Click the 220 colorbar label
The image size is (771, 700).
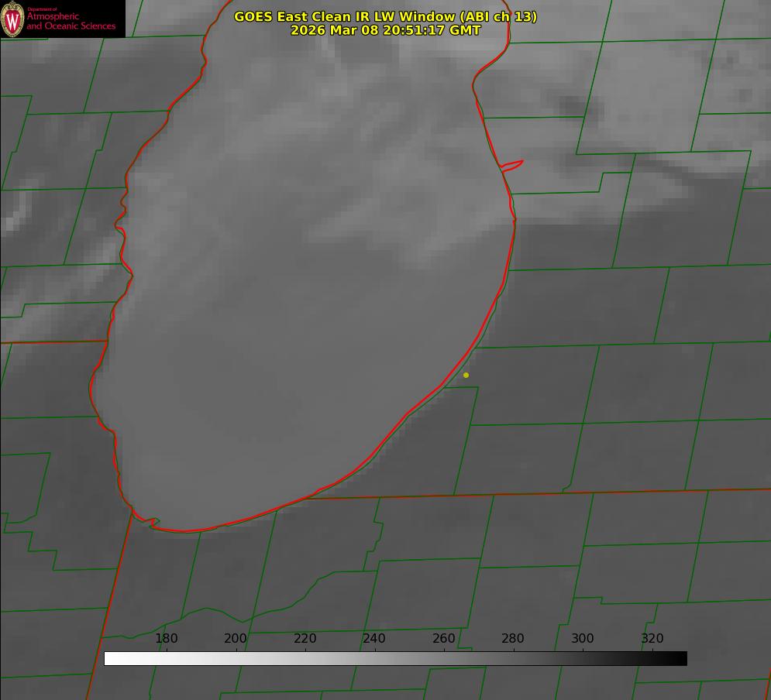pos(305,639)
